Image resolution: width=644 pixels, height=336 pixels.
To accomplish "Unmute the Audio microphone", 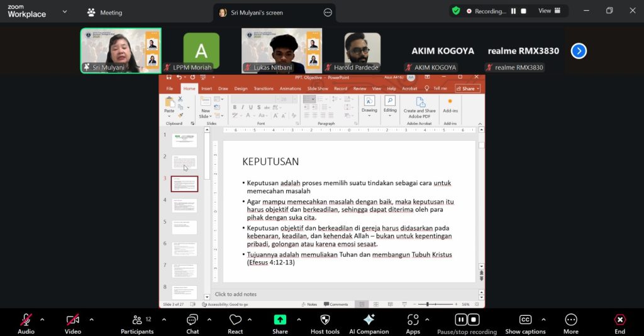I will (x=26, y=323).
